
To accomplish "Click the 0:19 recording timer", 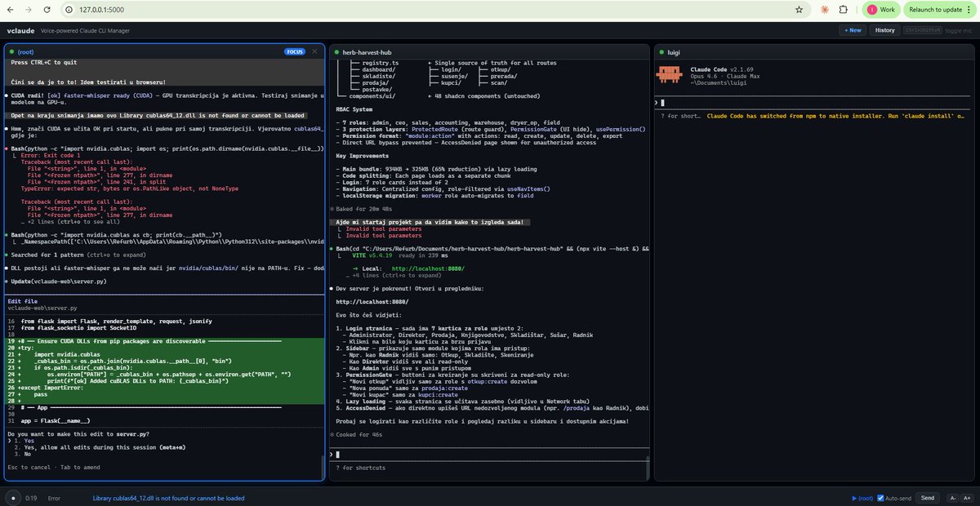I will (31, 498).
